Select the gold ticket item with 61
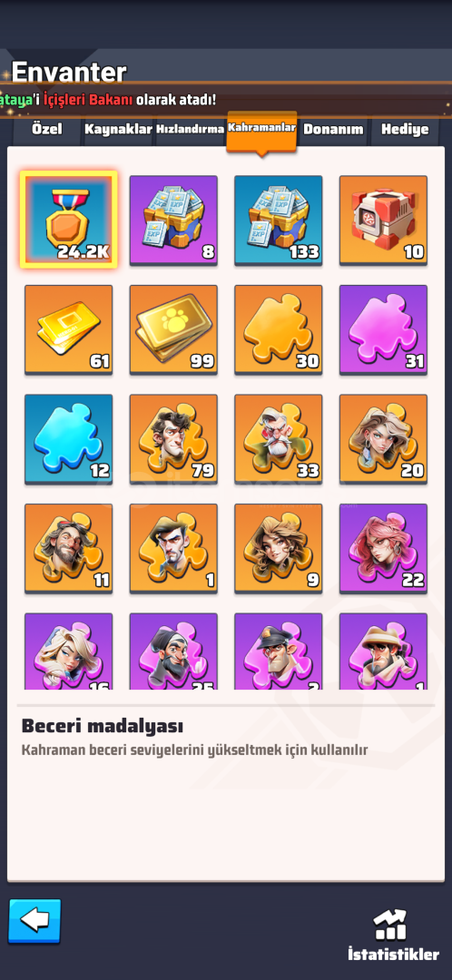452x980 pixels. [x=69, y=330]
